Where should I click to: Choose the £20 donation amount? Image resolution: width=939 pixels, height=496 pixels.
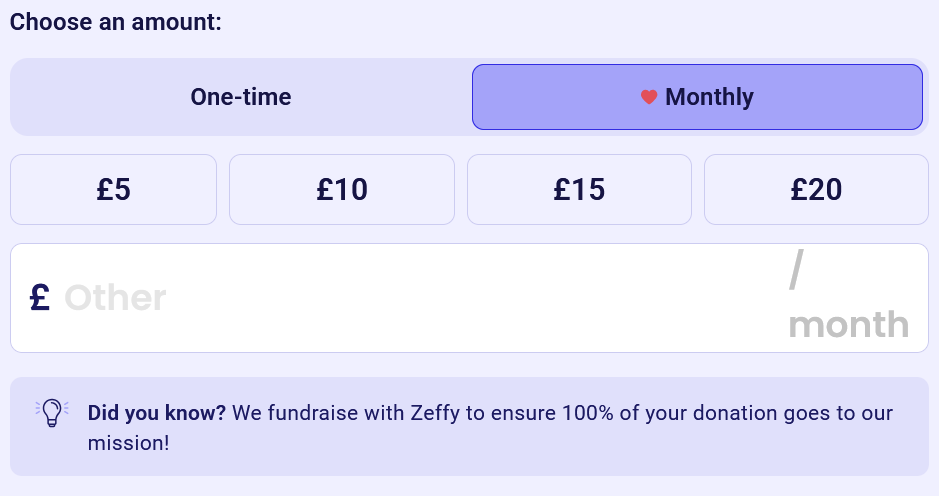(816, 190)
